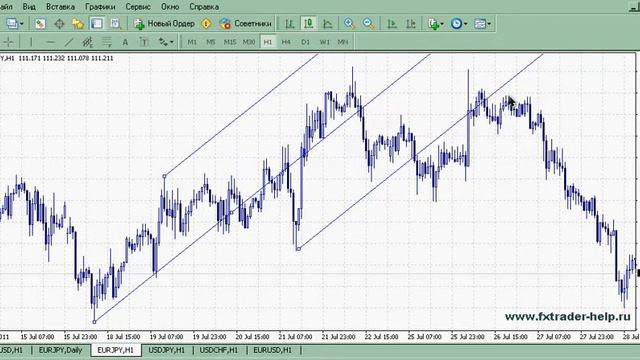Open the Strategy Tester icon
Viewport: 640px width, 360px height.
pos(116,24)
